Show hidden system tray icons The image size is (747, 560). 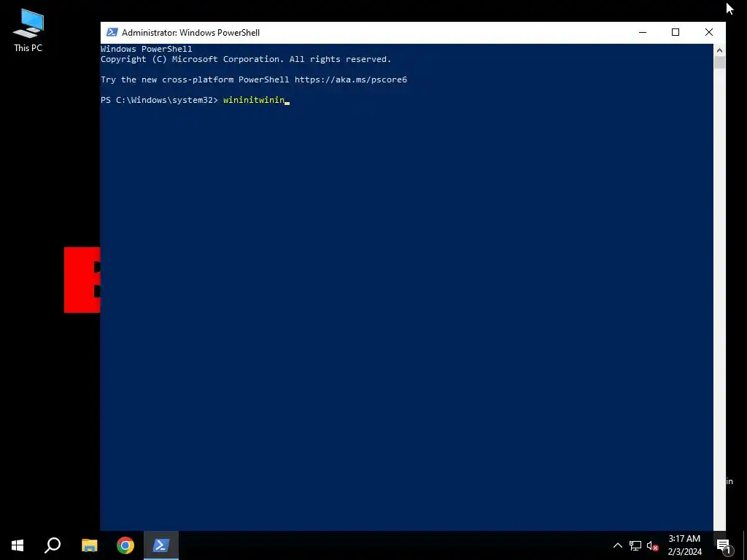tap(617, 545)
